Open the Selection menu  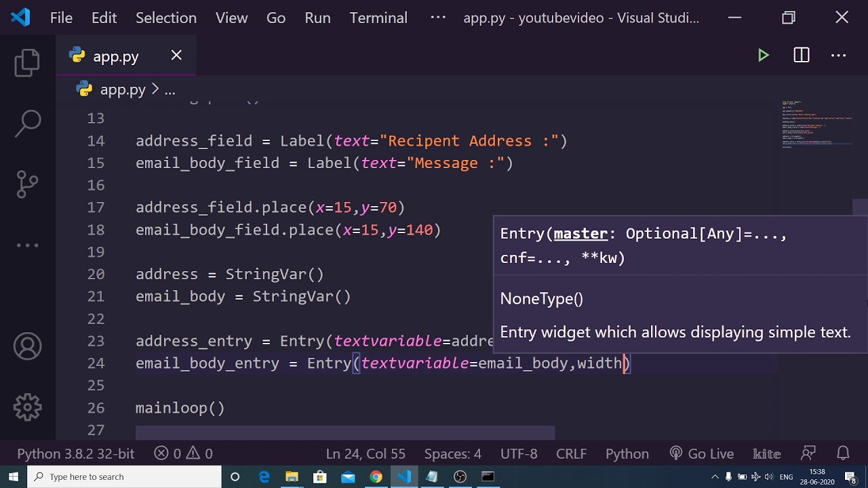click(166, 18)
